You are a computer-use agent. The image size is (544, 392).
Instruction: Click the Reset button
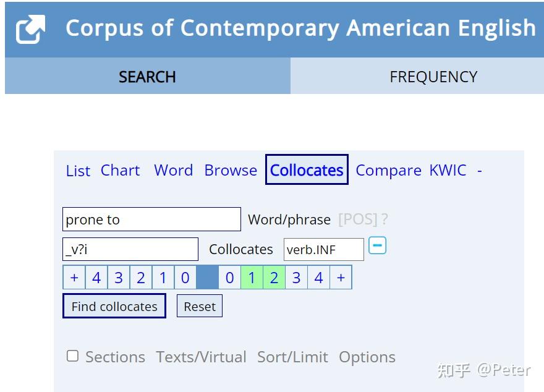point(200,306)
